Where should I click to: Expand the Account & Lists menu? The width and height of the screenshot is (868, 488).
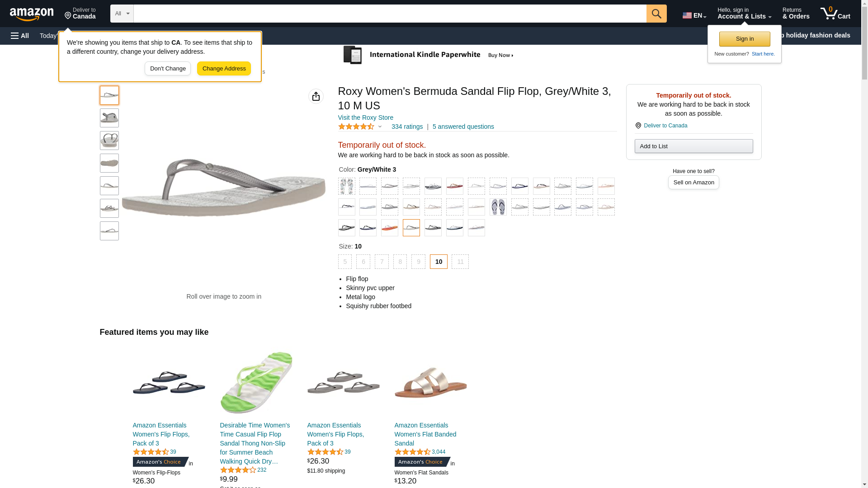tap(744, 14)
